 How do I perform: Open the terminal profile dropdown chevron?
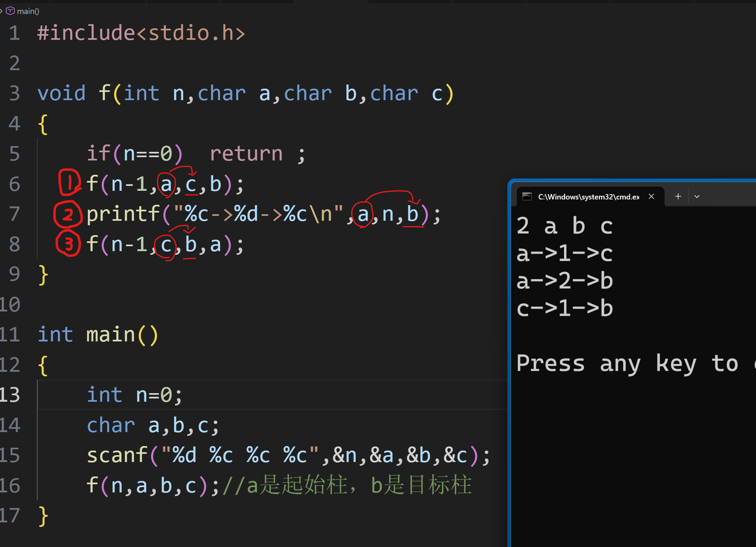[x=697, y=197]
